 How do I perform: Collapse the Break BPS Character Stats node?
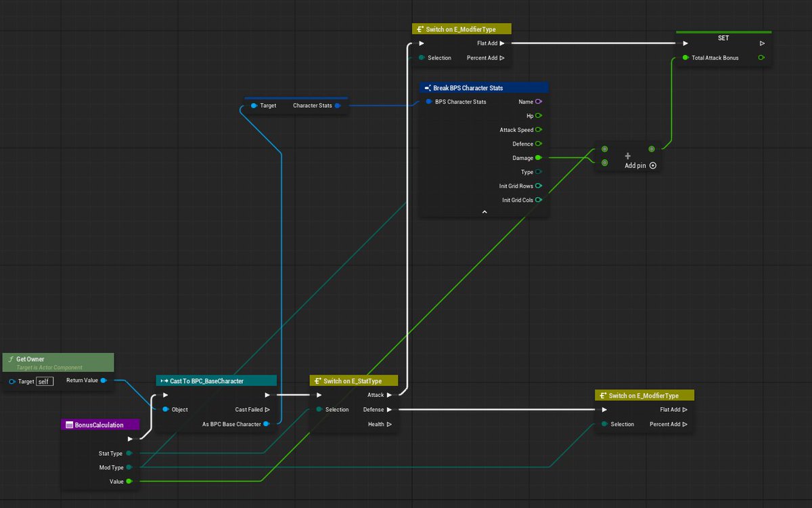pos(484,212)
